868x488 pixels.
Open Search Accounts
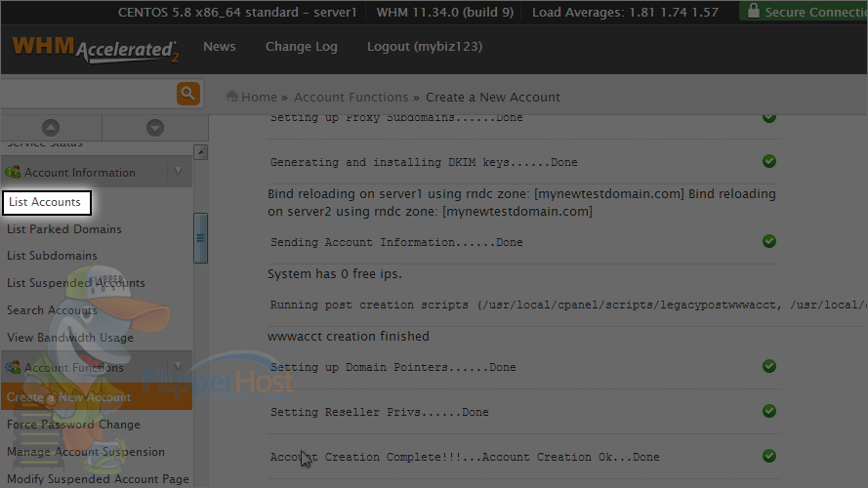click(52, 309)
